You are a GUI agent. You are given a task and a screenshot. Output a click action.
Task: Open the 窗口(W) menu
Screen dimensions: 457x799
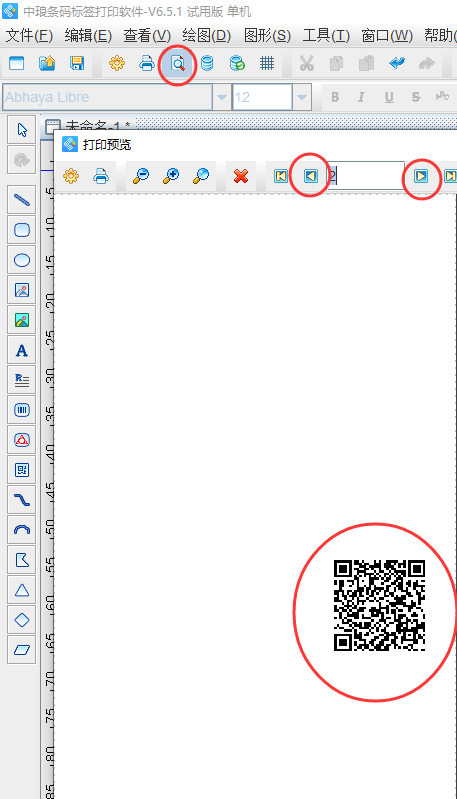click(387, 36)
